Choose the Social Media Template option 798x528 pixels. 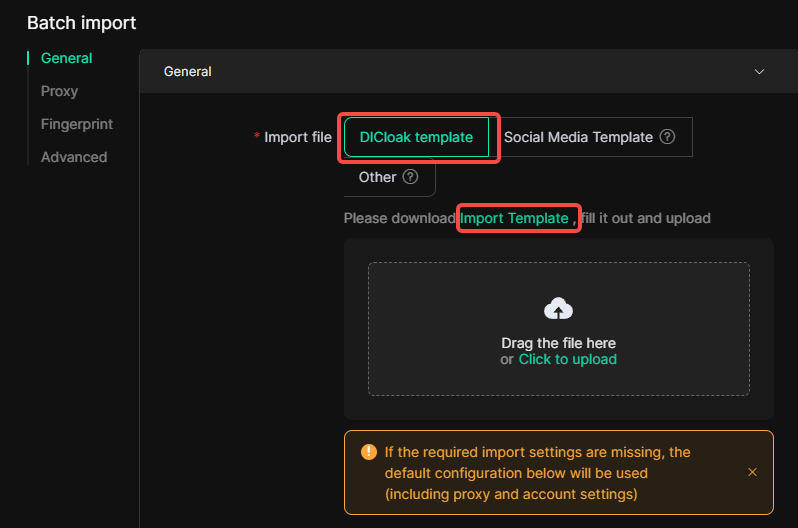click(578, 137)
